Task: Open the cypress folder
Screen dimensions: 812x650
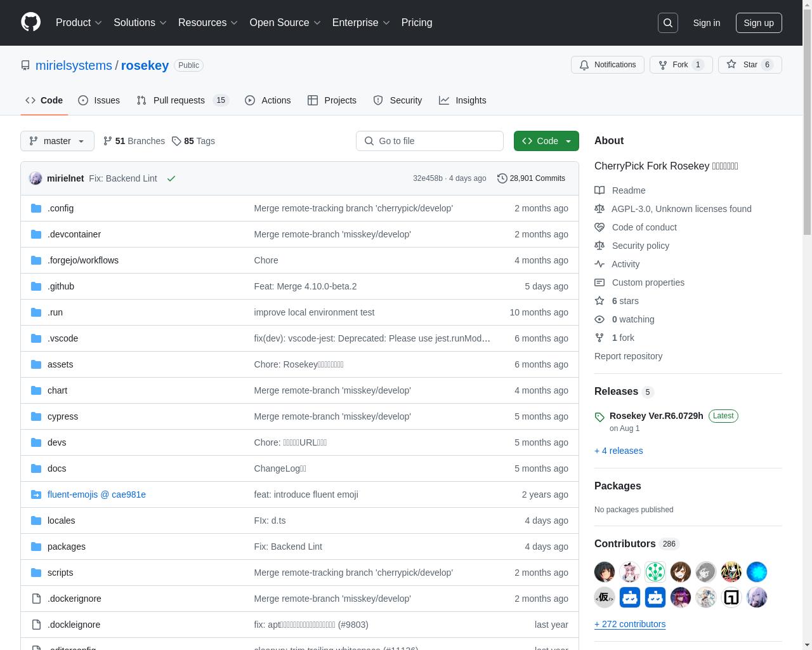Action: click(63, 416)
